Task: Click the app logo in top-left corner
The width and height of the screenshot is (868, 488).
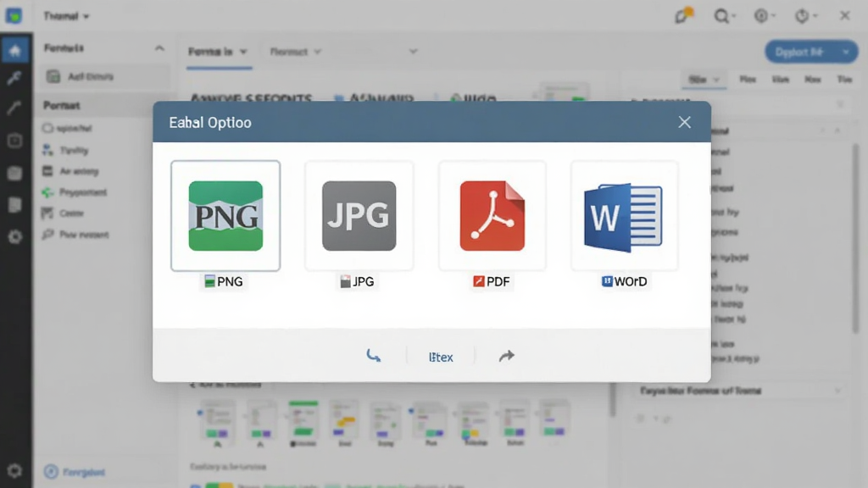Action: click(x=14, y=15)
